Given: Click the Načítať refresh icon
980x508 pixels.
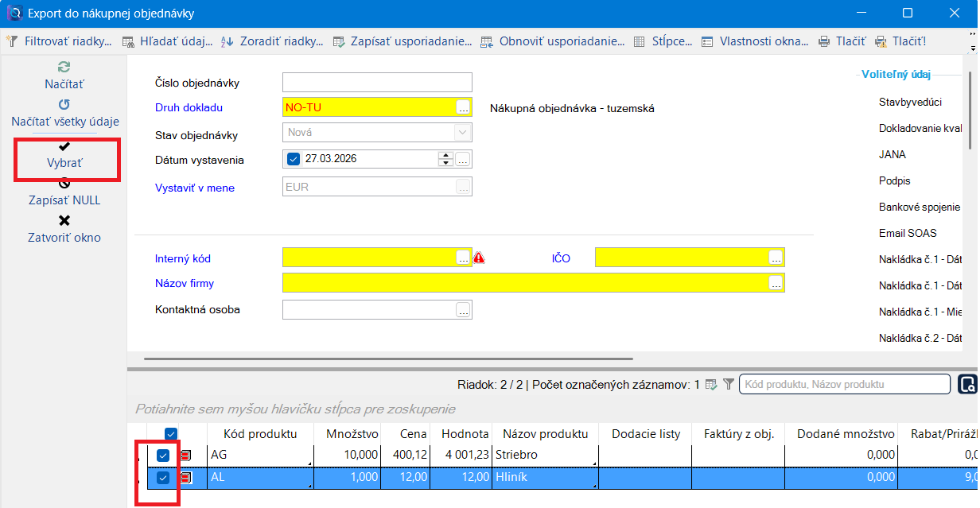Looking at the screenshot, I should pyautogui.click(x=64, y=68).
